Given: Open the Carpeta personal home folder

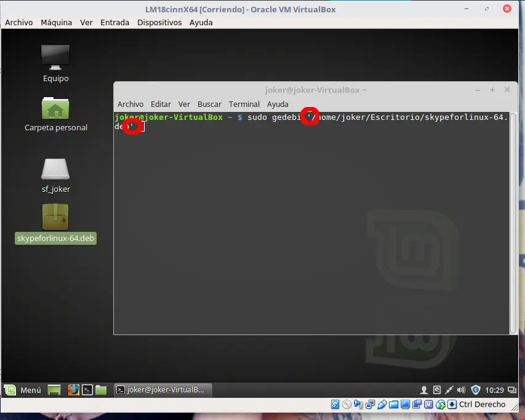Looking at the screenshot, I should 55,114.
